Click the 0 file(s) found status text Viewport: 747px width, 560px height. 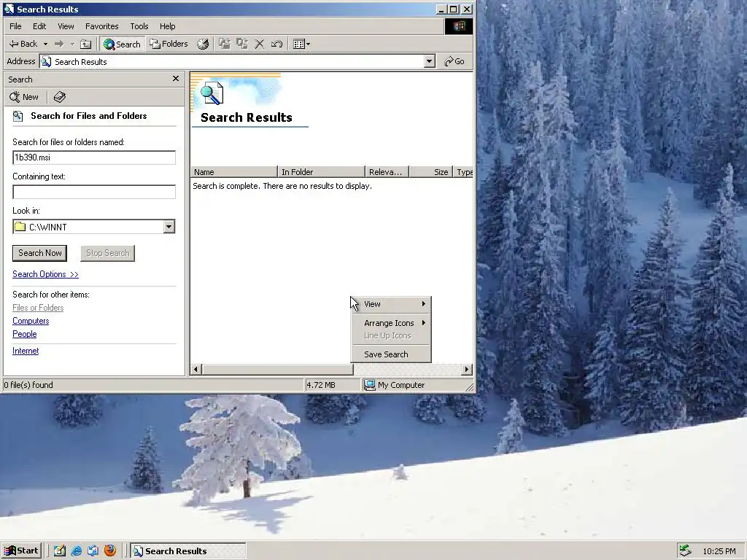(28, 385)
